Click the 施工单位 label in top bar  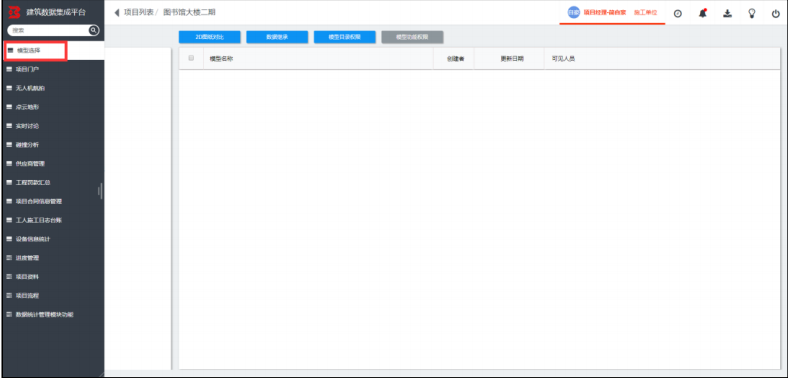pyautogui.click(x=645, y=13)
